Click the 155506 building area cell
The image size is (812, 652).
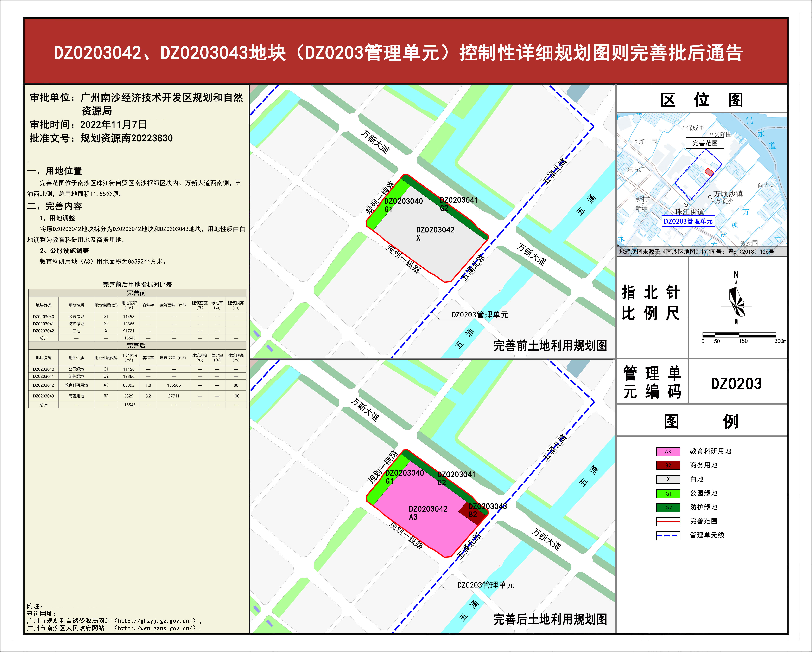[x=174, y=385]
